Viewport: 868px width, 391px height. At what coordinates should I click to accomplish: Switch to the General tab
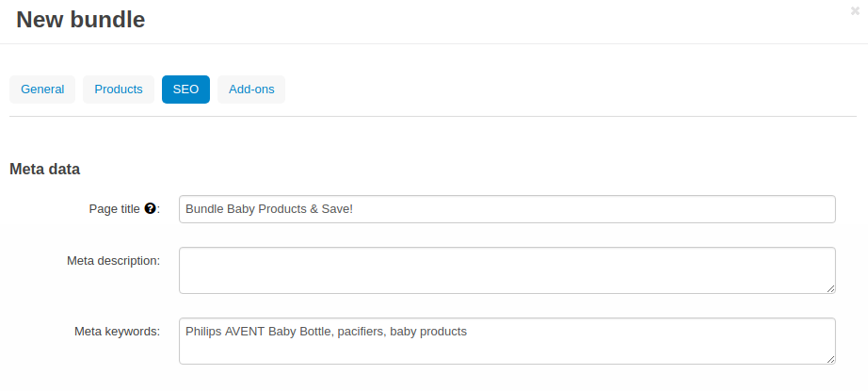click(42, 90)
